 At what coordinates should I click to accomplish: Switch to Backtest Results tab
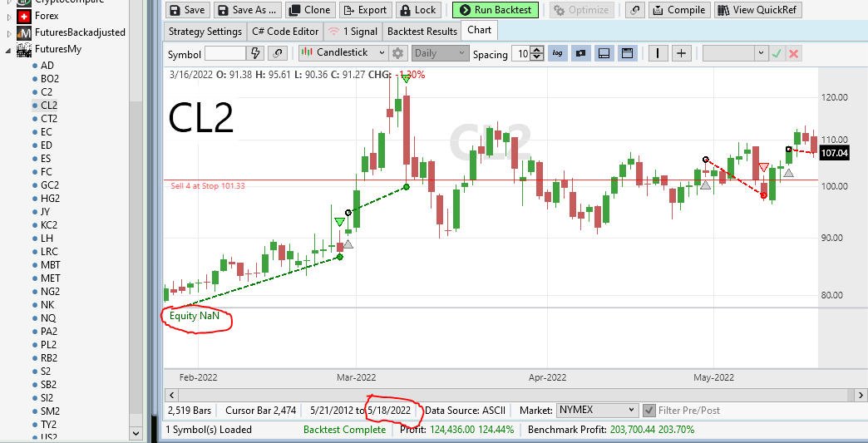(x=422, y=32)
